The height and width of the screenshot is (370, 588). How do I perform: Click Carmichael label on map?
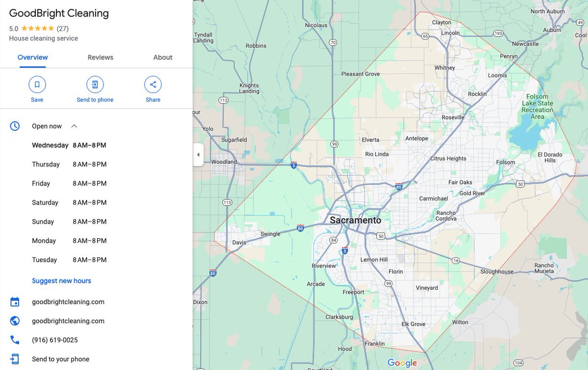(x=434, y=199)
